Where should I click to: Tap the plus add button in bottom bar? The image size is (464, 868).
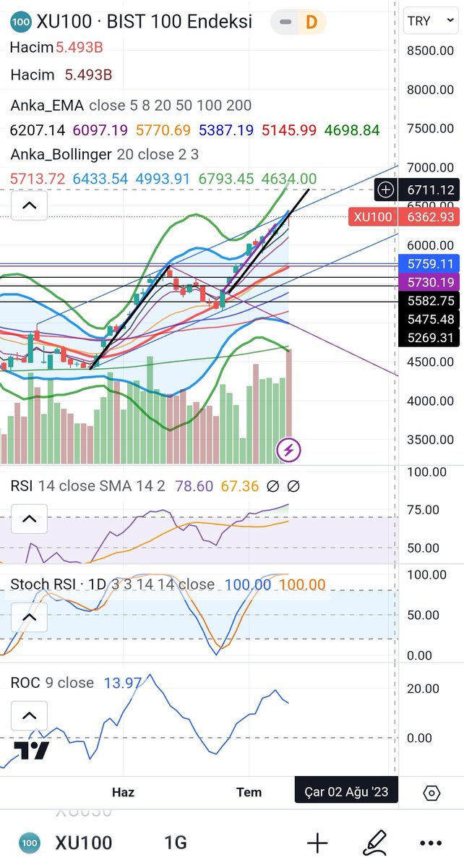[x=317, y=843]
